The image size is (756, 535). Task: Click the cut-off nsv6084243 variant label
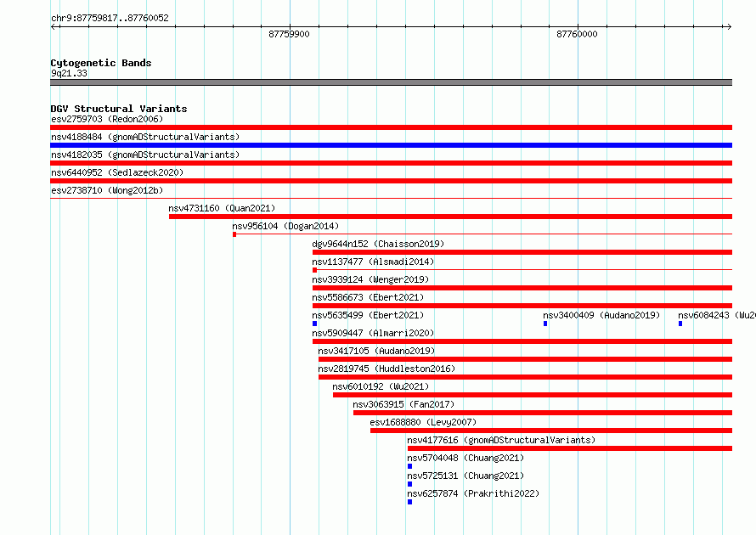pyautogui.click(x=717, y=315)
